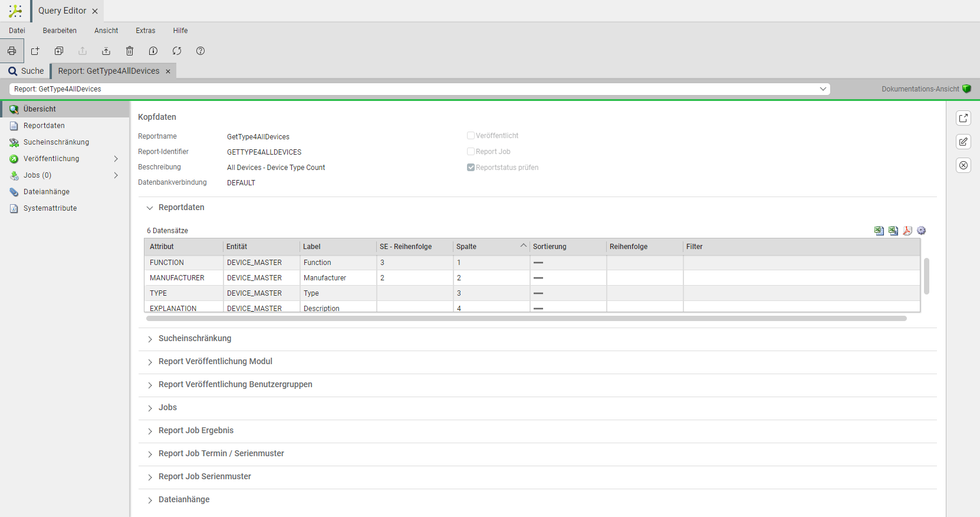Toggle the Veröffentlicht checkbox
Screen dimensions: 980x517
coord(471,136)
